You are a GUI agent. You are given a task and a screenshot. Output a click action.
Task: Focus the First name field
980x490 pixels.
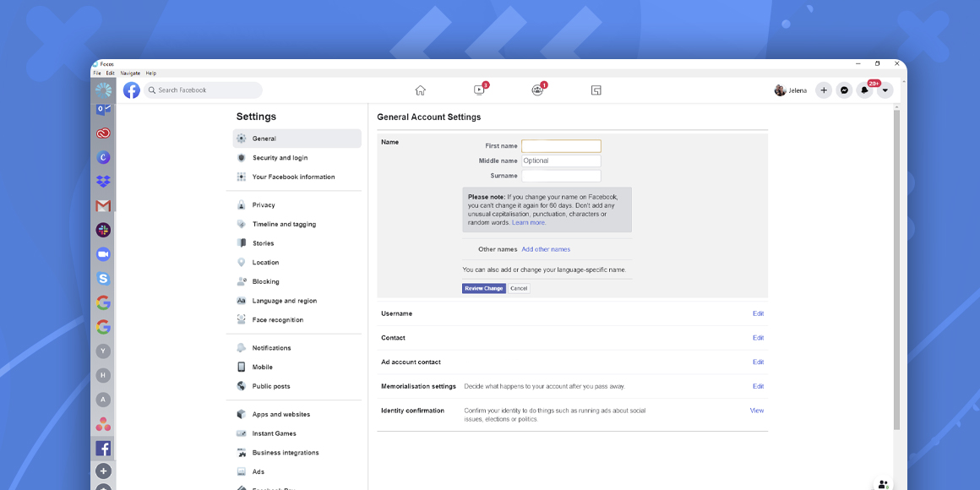561,146
